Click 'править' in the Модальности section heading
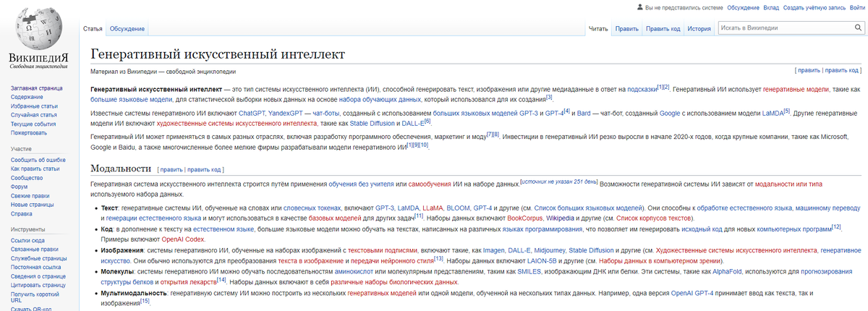868x311 pixels. click(171, 170)
